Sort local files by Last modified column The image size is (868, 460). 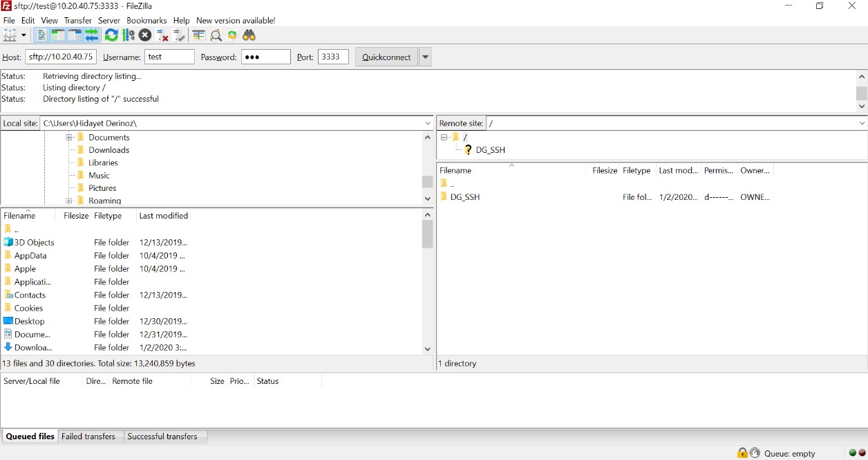[x=164, y=216]
